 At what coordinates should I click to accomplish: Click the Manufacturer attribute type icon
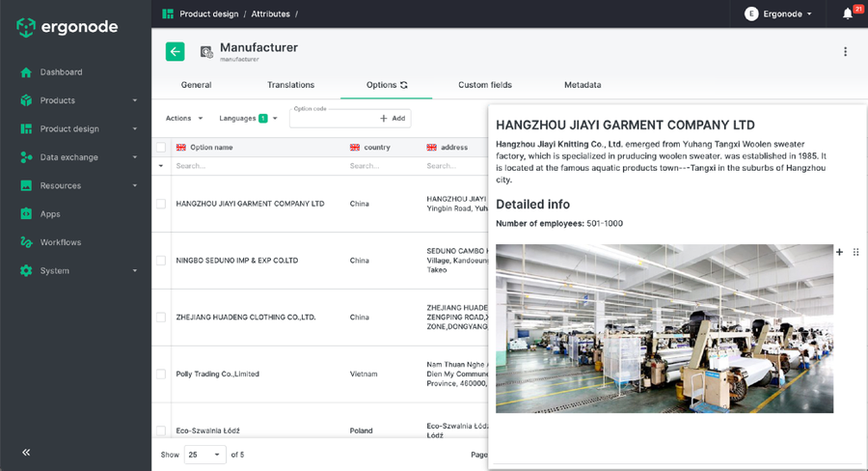pos(206,52)
